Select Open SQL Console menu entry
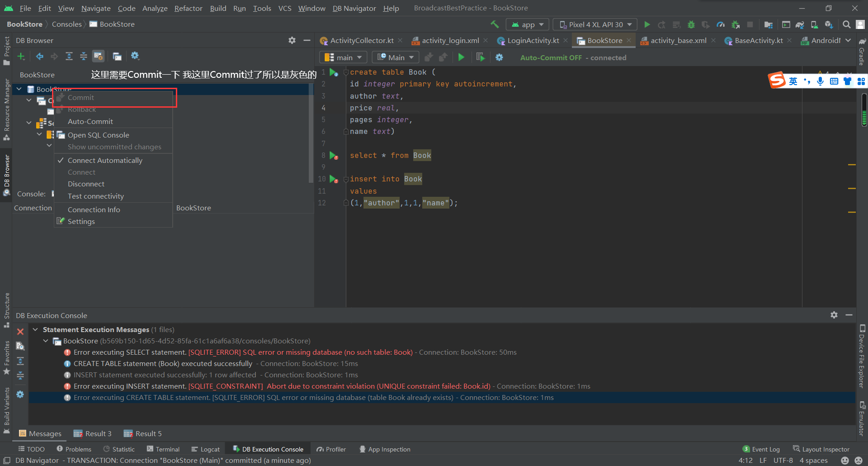This screenshot has height=466, width=868. click(98, 135)
